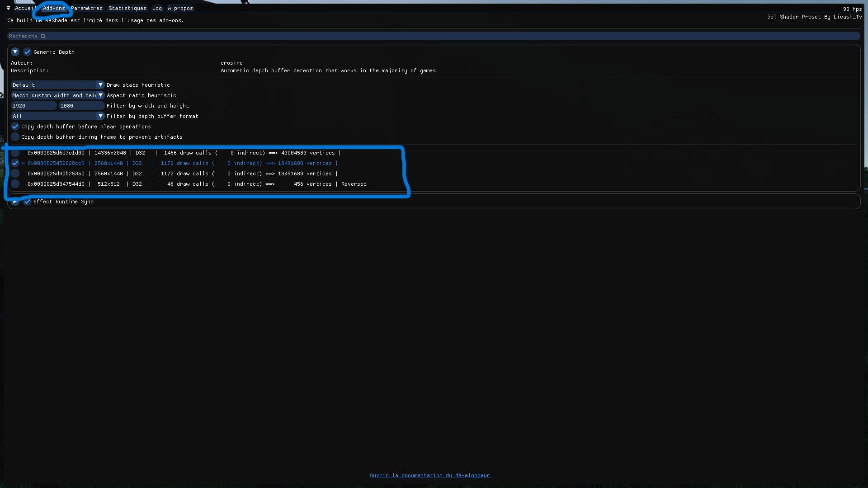Go to the Log tab
This screenshot has height=488, width=868.
click(x=157, y=8)
